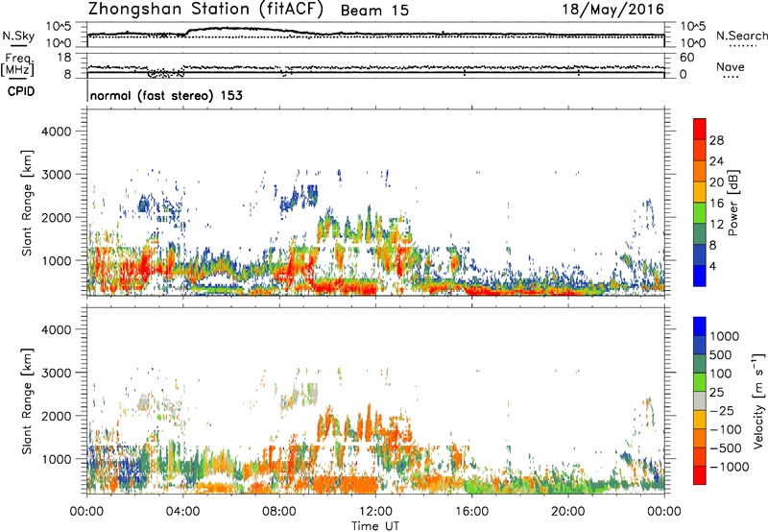Click the light green 12–16 dB Power segment
Viewport: 768px width, 532px height.
700,212
